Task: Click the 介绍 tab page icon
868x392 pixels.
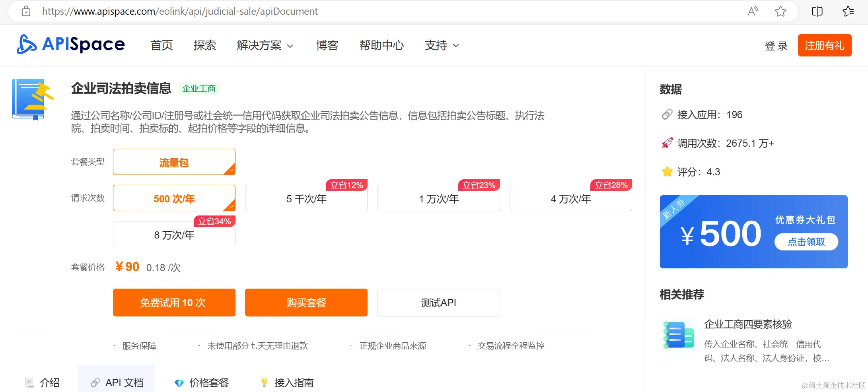Action: [30, 382]
